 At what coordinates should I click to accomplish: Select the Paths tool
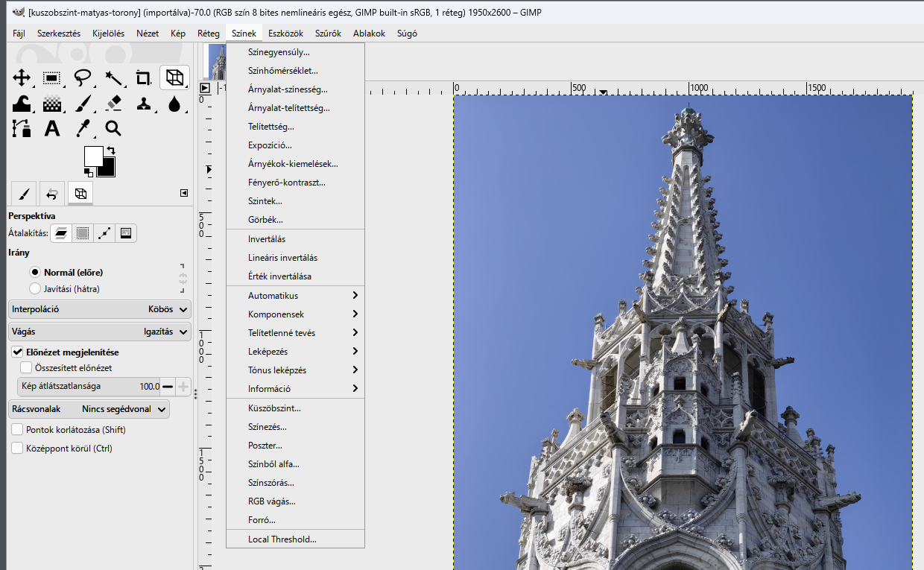click(x=22, y=128)
